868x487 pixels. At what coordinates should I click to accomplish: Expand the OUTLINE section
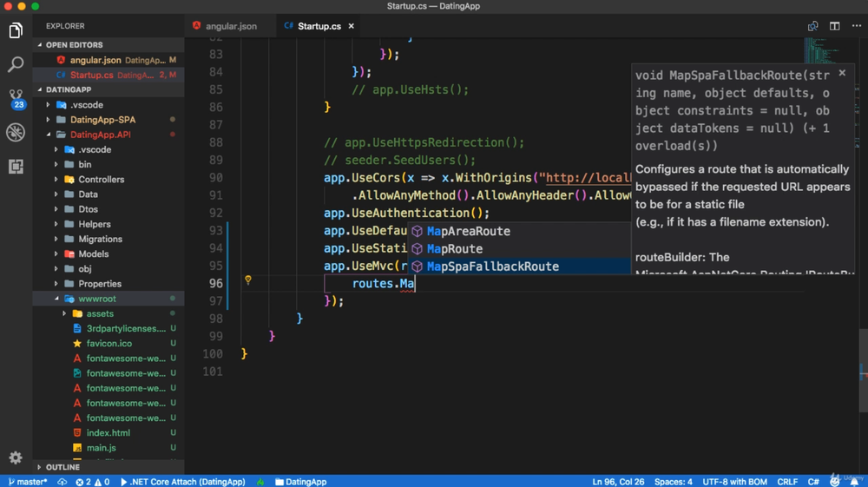coord(62,467)
